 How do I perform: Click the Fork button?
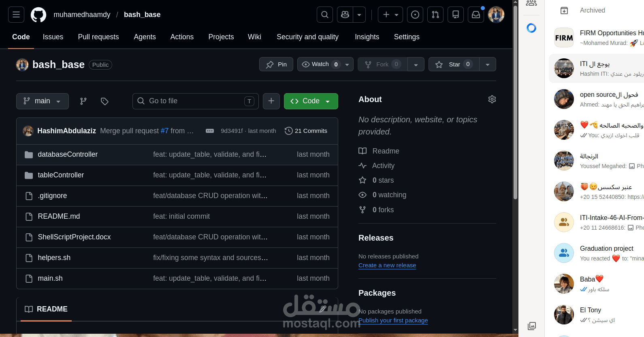coord(382,64)
